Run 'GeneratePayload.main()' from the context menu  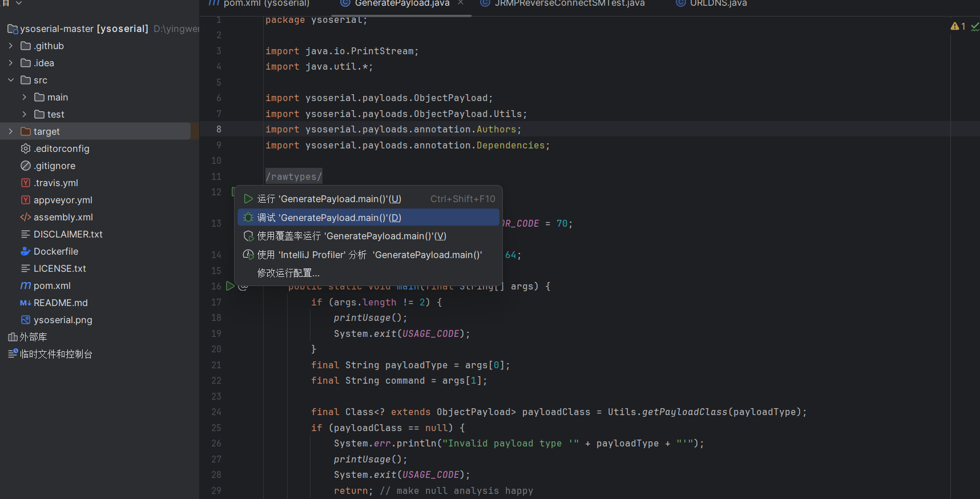[x=369, y=199]
